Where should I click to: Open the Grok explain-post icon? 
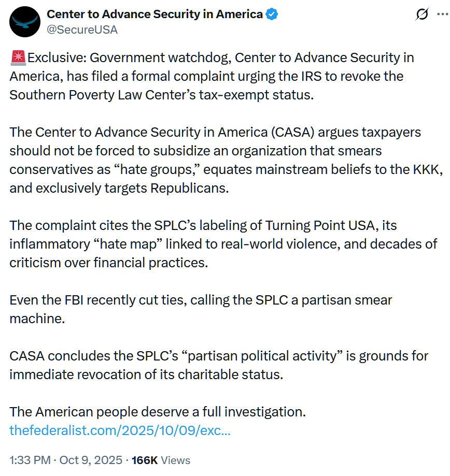[x=423, y=15]
